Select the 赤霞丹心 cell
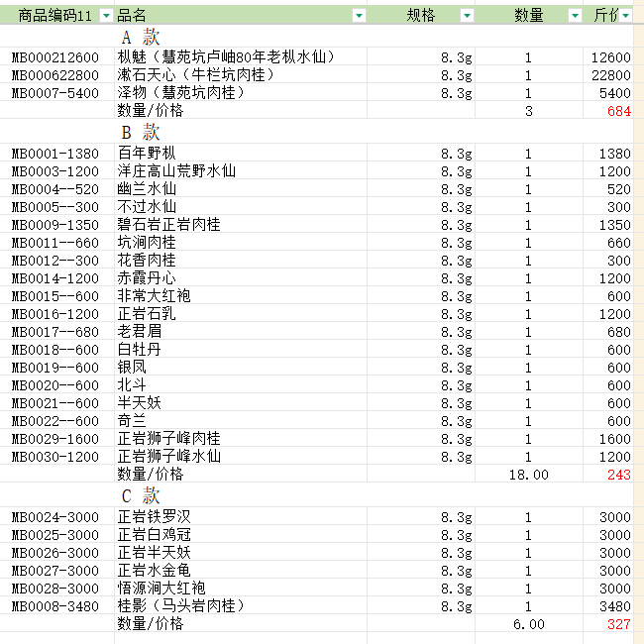This screenshot has width=644, height=644. pyautogui.click(x=241, y=278)
